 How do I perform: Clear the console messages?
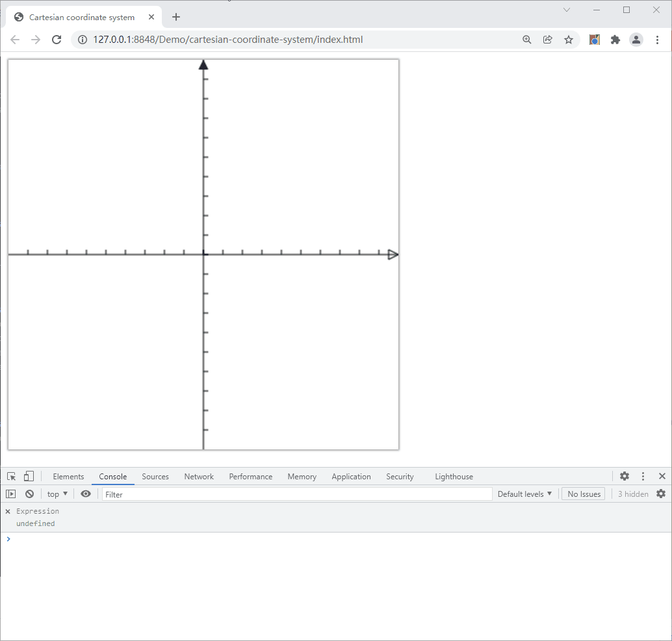click(29, 494)
